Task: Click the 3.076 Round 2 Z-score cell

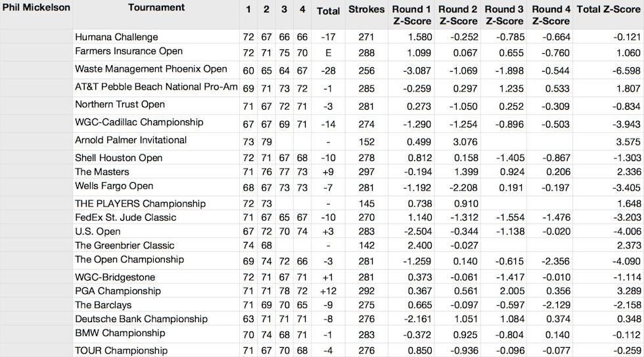Action: (x=457, y=142)
